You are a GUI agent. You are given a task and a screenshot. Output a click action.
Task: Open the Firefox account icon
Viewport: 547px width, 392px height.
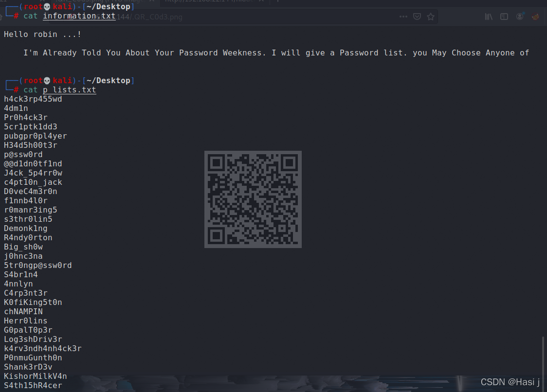520,17
